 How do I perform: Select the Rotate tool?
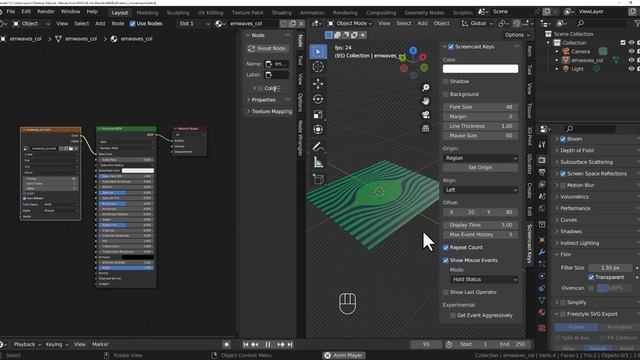pos(318,99)
